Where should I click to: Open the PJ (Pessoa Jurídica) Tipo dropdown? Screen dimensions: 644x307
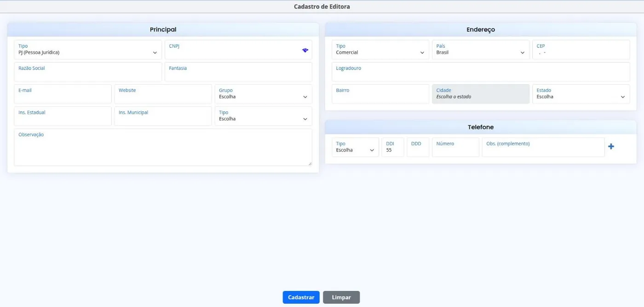tap(88, 50)
